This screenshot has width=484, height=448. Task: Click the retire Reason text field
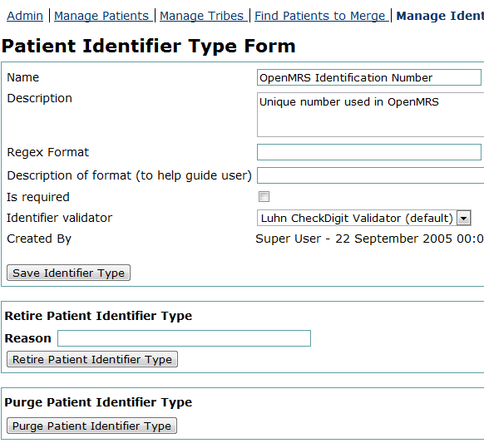tap(185, 338)
